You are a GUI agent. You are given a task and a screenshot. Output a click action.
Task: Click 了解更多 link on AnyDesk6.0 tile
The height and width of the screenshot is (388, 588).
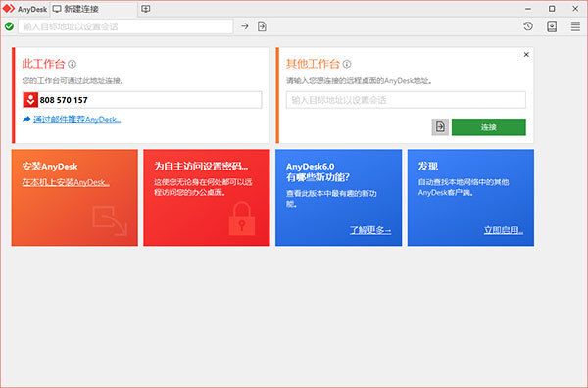click(370, 230)
